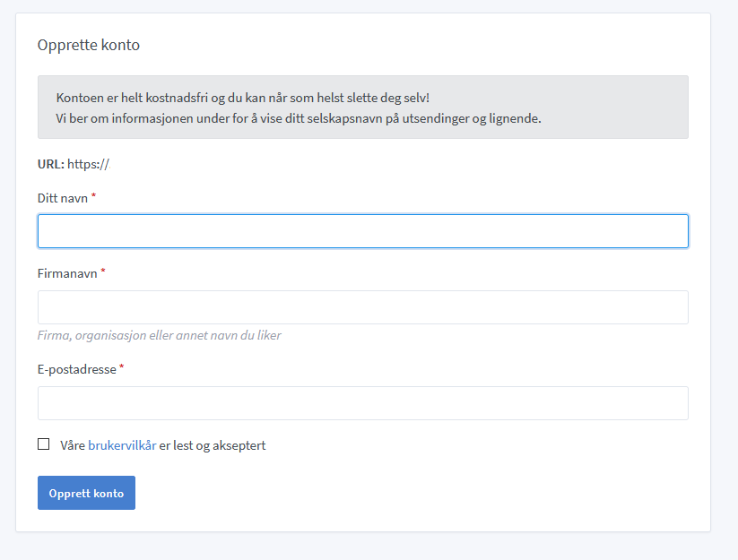This screenshot has width=738, height=560.
Task: Click the Firmanavn label text
Action: [x=67, y=273]
